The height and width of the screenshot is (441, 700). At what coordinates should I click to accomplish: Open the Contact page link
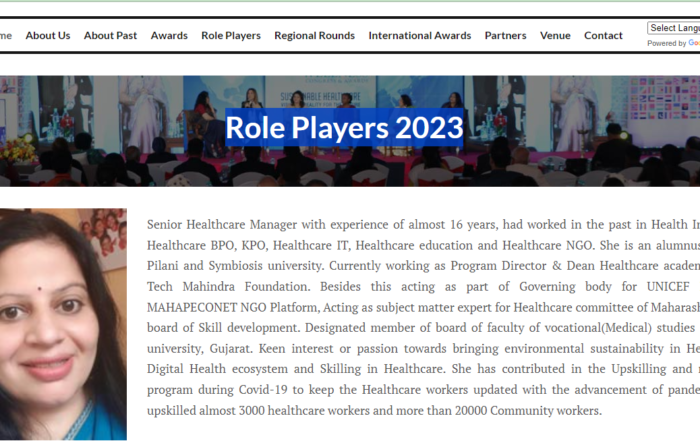[603, 36]
